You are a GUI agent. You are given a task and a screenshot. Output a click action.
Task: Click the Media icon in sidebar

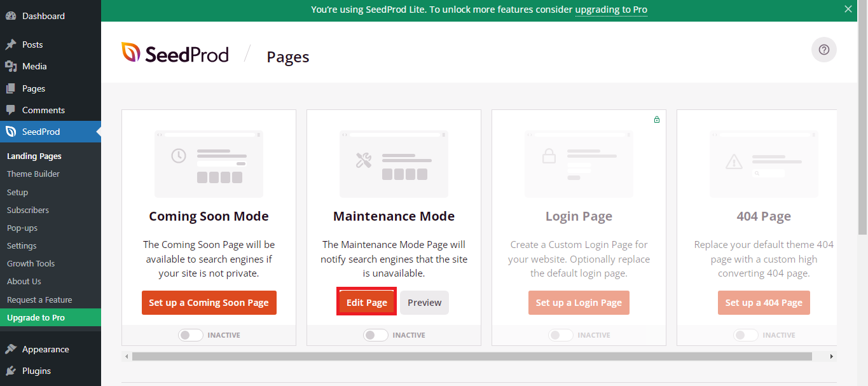point(11,66)
